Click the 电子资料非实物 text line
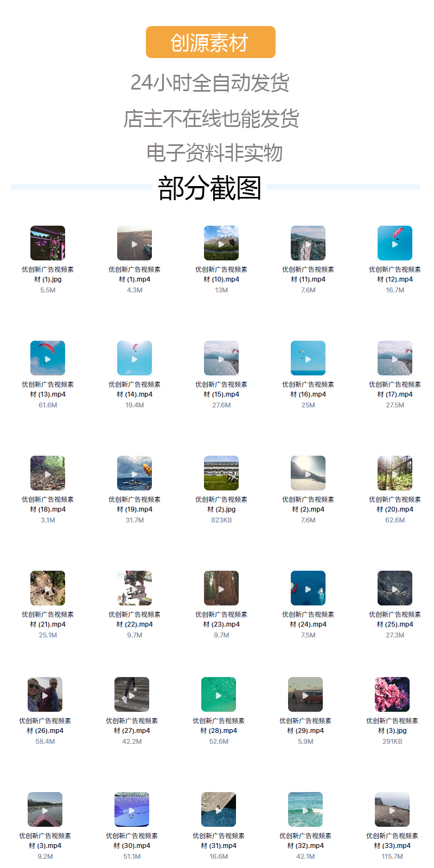Image resolution: width=434 pixels, height=868 pixels. (x=214, y=152)
